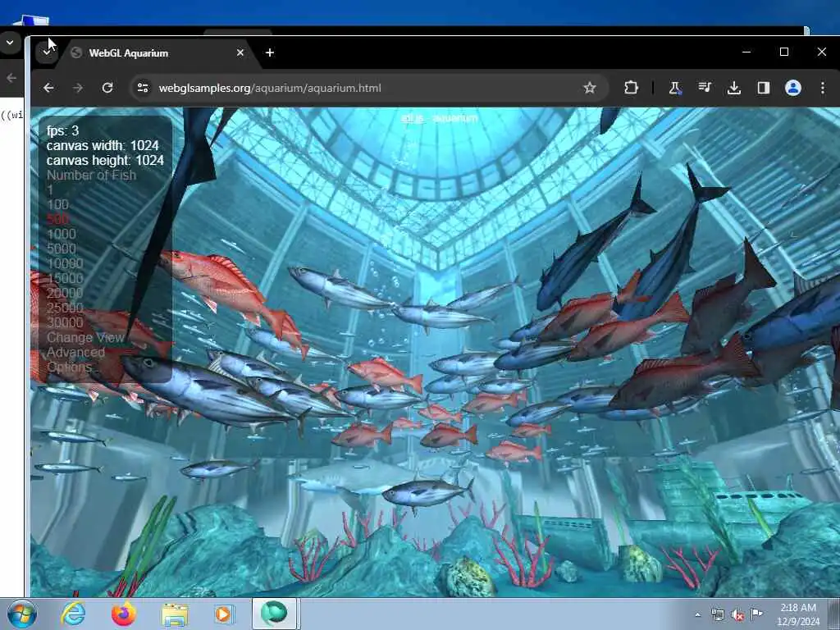Image resolution: width=840 pixels, height=630 pixels.
Task: Set number of fish to 100
Action: [57, 204]
